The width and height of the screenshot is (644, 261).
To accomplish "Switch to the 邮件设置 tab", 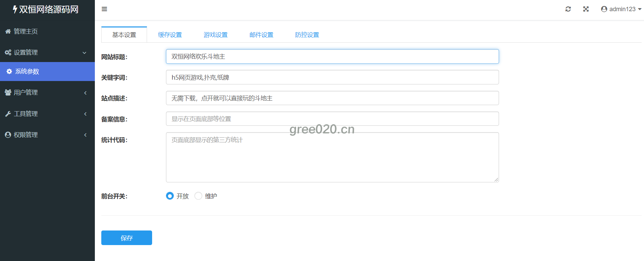I will point(261,35).
